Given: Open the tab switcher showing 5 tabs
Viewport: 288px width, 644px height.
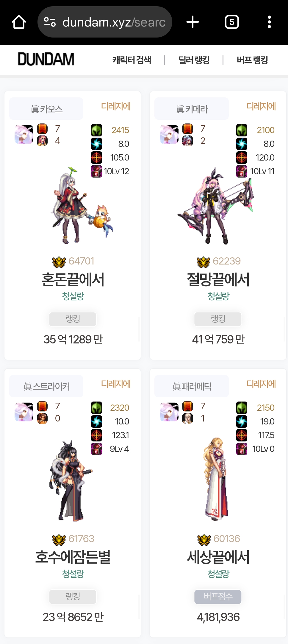Looking at the screenshot, I should [232, 22].
